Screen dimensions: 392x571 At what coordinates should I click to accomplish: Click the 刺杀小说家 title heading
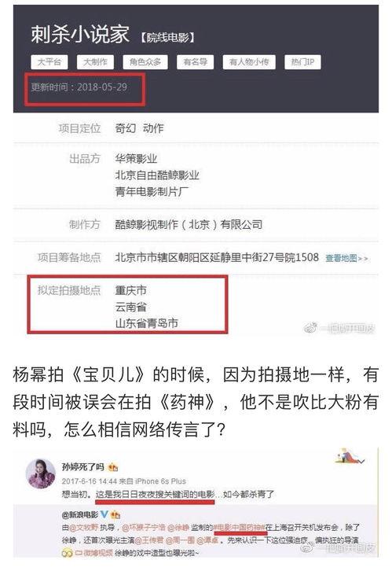(80, 35)
